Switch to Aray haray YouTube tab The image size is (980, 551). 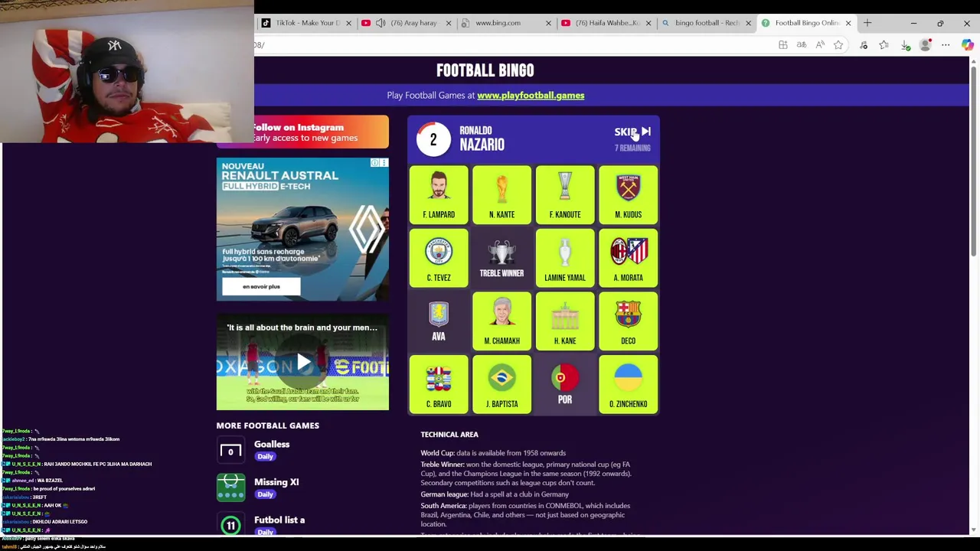coord(407,23)
